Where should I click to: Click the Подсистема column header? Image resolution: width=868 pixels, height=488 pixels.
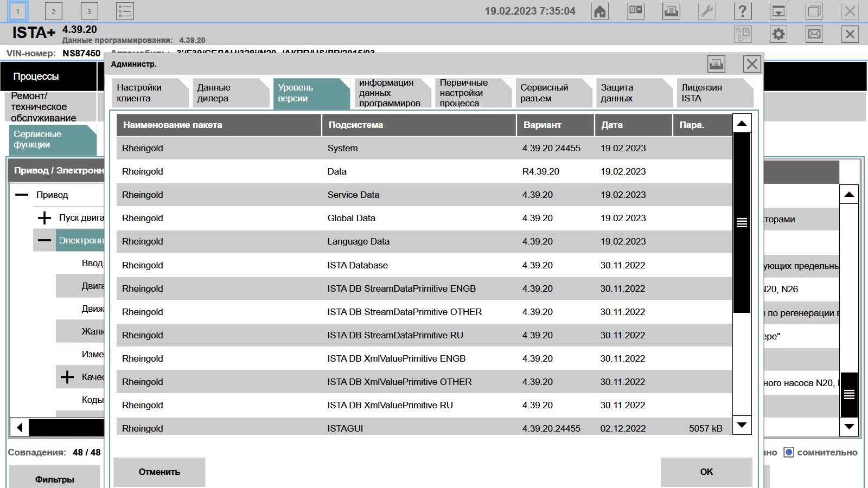coord(419,125)
